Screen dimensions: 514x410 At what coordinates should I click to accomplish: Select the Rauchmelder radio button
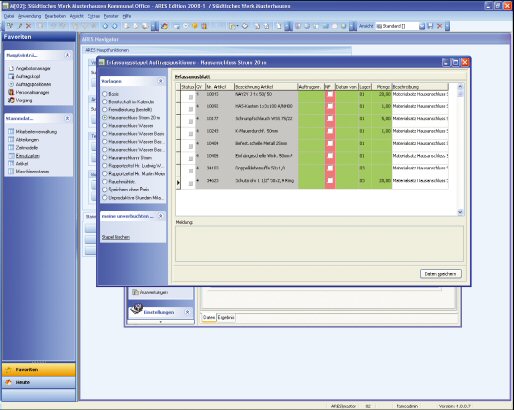(x=104, y=182)
